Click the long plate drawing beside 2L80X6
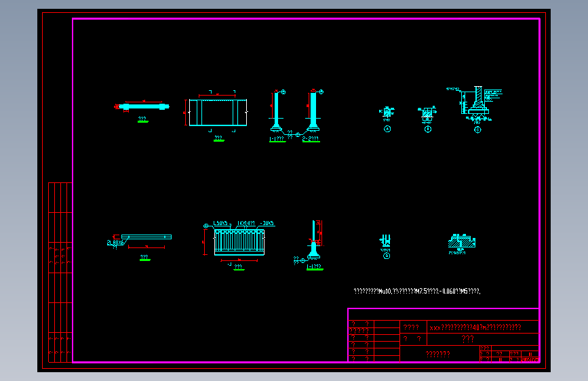Image resolution: width=588 pixels, height=381 pixels. [x=146, y=237]
